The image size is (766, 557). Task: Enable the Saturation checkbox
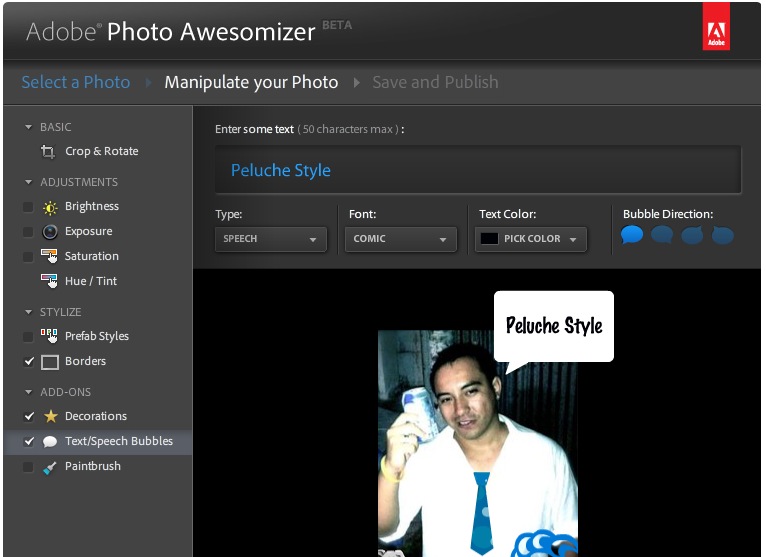click(29, 257)
